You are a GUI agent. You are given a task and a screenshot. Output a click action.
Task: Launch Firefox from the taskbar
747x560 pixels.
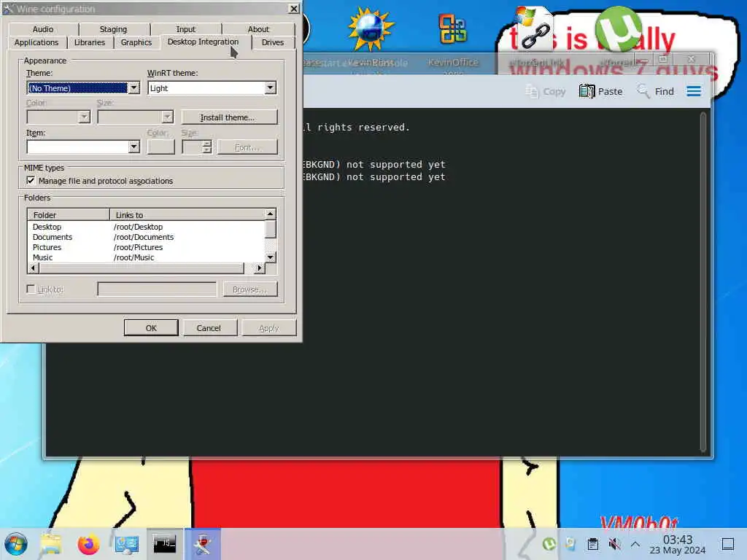88,544
